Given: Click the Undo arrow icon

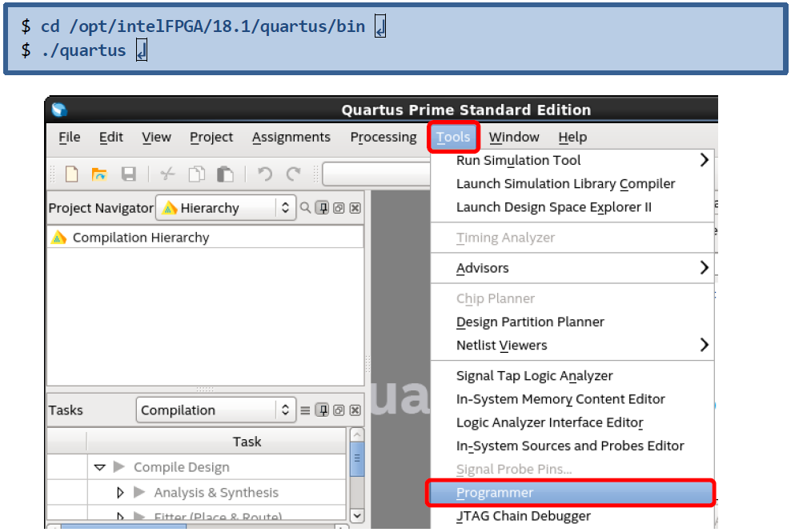Looking at the screenshot, I should pos(265,174).
